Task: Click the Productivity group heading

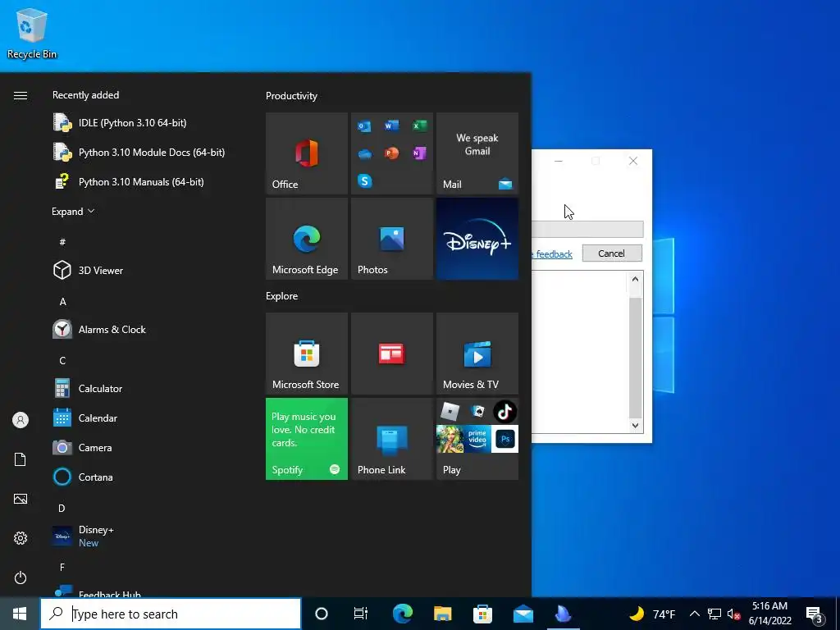Action: 291,96
